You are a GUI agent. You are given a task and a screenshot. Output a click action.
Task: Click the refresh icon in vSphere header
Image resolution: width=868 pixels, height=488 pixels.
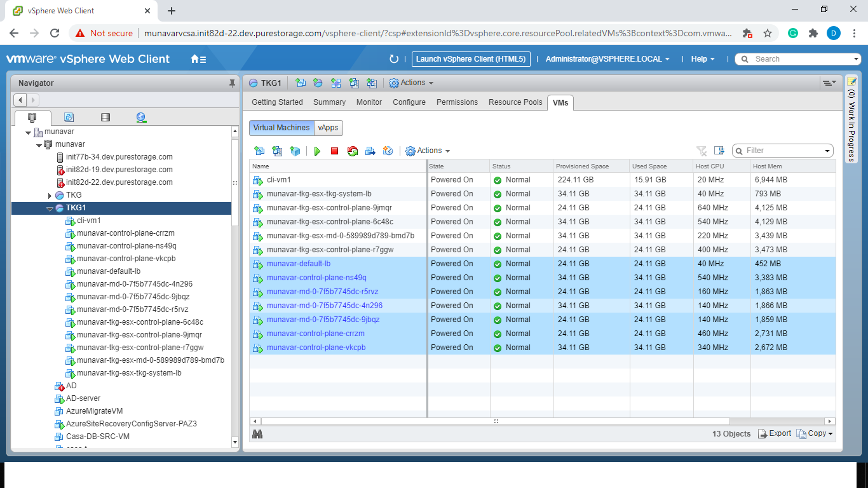pos(394,59)
